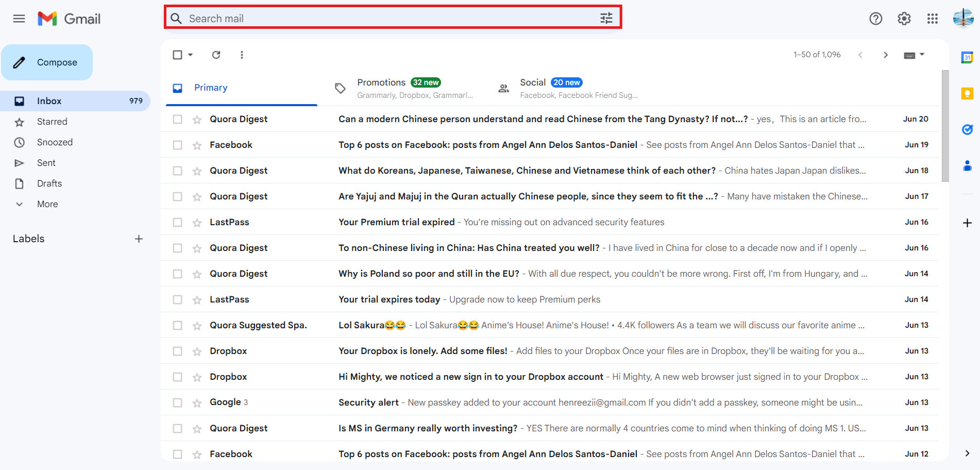Open the Why is Poland so poor email
This screenshot has height=470, width=980.
[550, 274]
